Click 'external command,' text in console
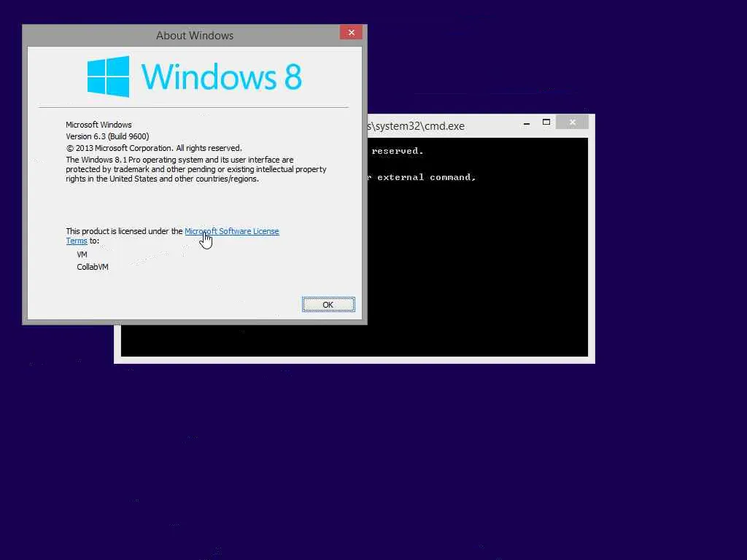This screenshot has width=747, height=560. (x=426, y=177)
